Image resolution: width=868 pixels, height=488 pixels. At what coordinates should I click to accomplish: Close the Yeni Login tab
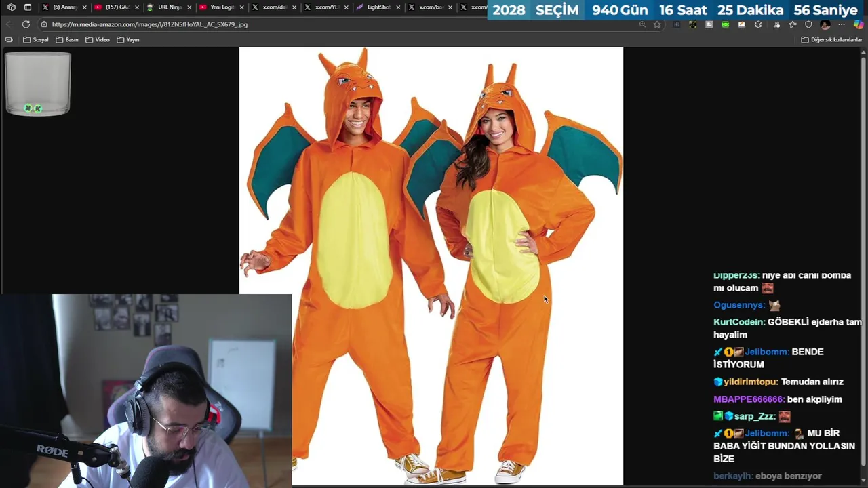(x=241, y=7)
